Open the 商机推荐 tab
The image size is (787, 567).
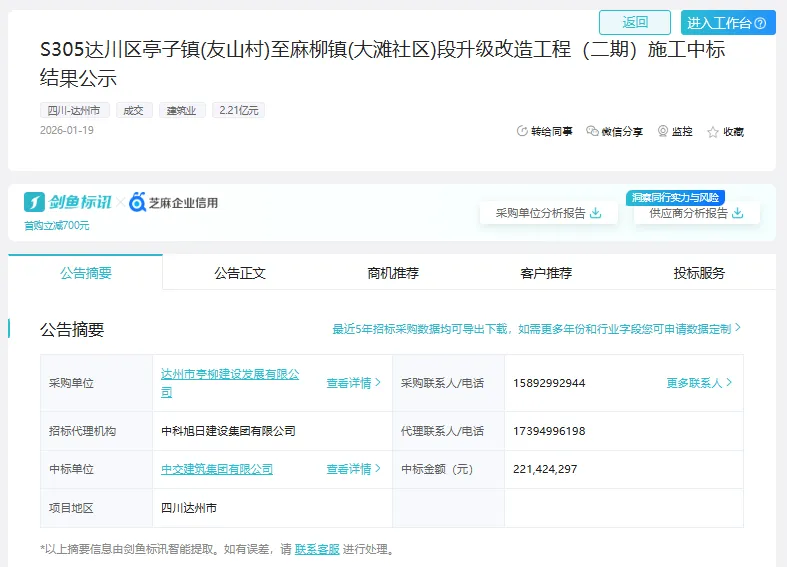pos(393,273)
